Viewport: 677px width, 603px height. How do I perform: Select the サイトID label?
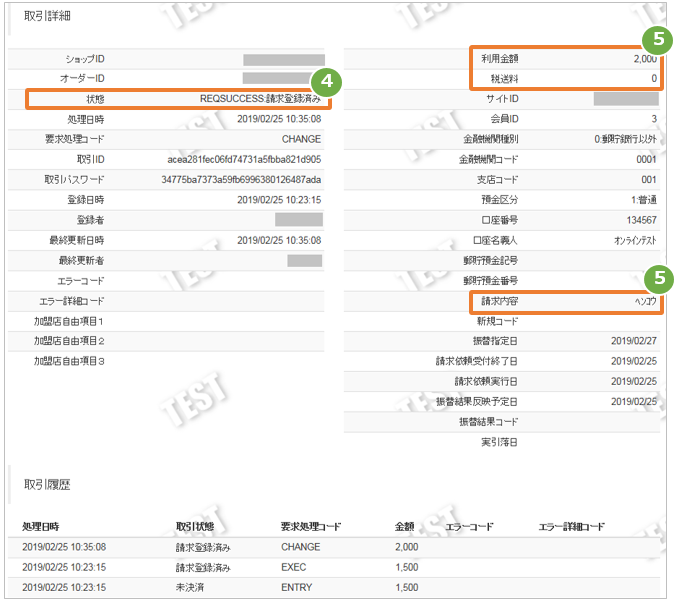[x=502, y=99]
